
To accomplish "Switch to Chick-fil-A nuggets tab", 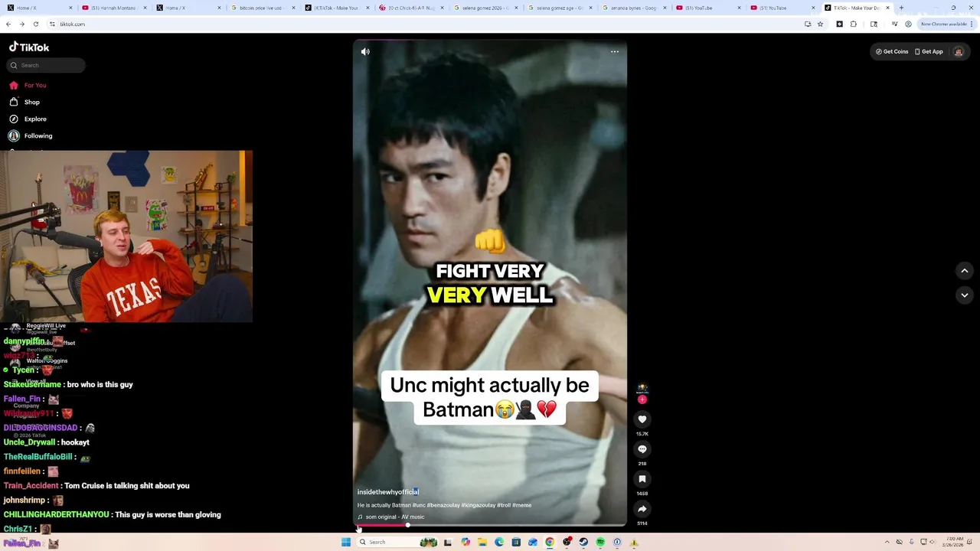I will [x=410, y=8].
